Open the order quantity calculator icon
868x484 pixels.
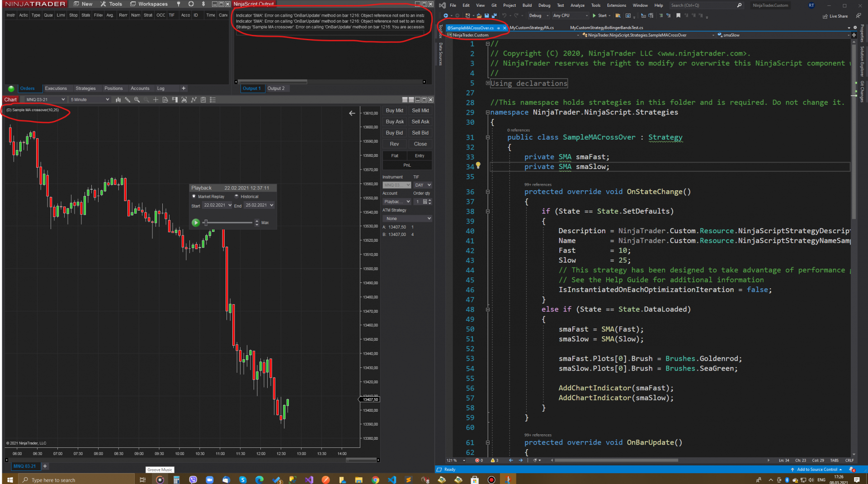coord(425,202)
